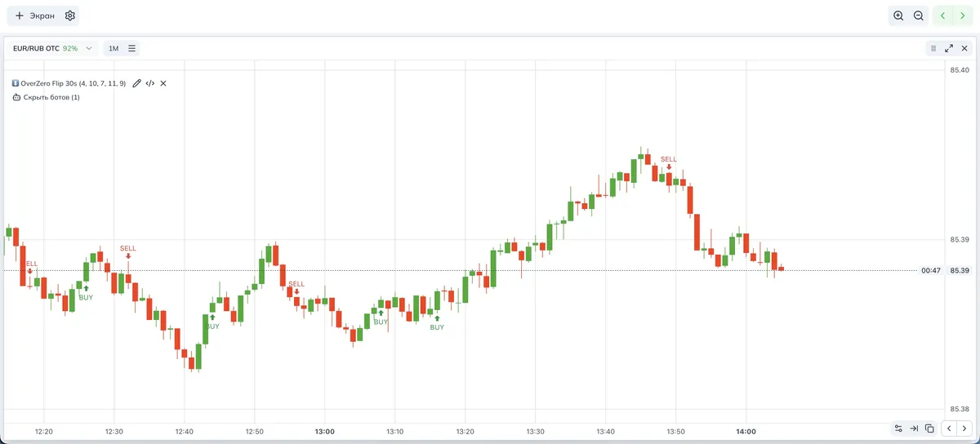This screenshot has height=444, width=980.
Task: Open chart settings sliders icon
Action: [x=898, y=428]
